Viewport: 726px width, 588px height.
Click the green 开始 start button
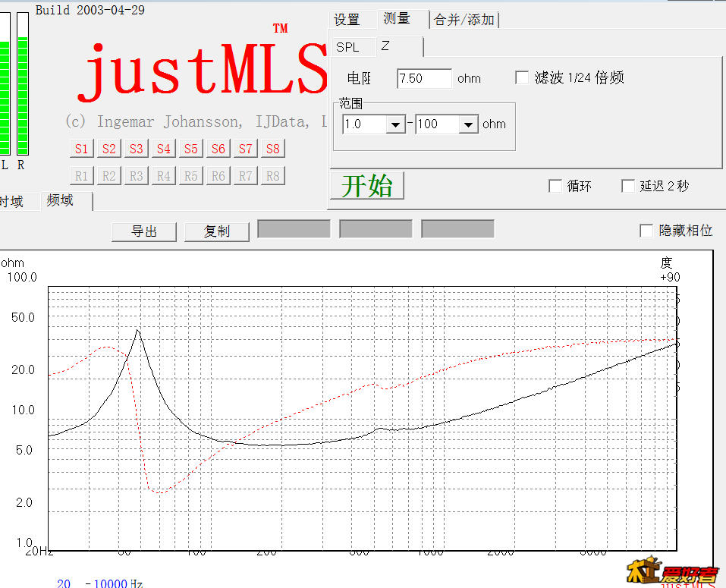tap(367, 186)
